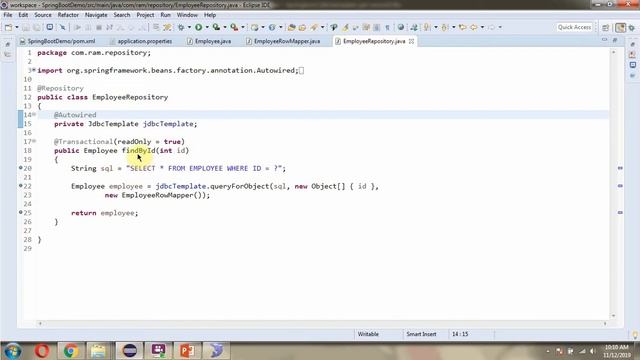This screenshot has width=640, height=360.
Task: Collapse the @Autowired fold marker on line 14
Action: click(x=34, y=115)
